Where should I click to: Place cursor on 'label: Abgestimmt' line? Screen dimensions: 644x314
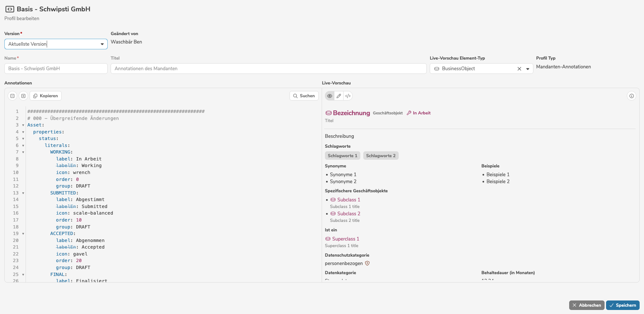pos(80,200)
